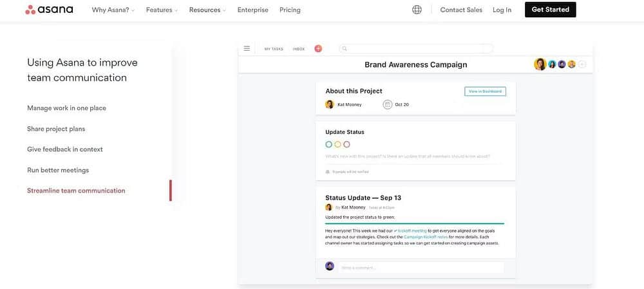Click the Log In link
The width and height of the screenshot is (644, 289).
point(502,10)
